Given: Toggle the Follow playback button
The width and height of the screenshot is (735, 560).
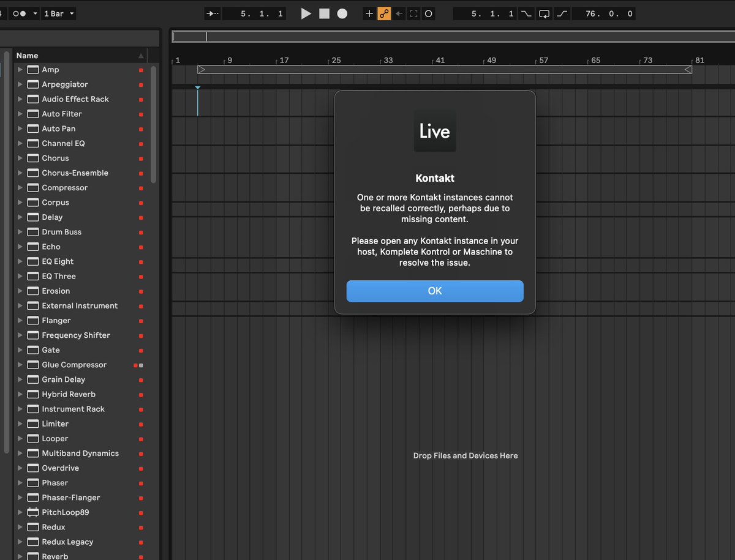Looking at the screenshot, I should [x=213, y=13].
